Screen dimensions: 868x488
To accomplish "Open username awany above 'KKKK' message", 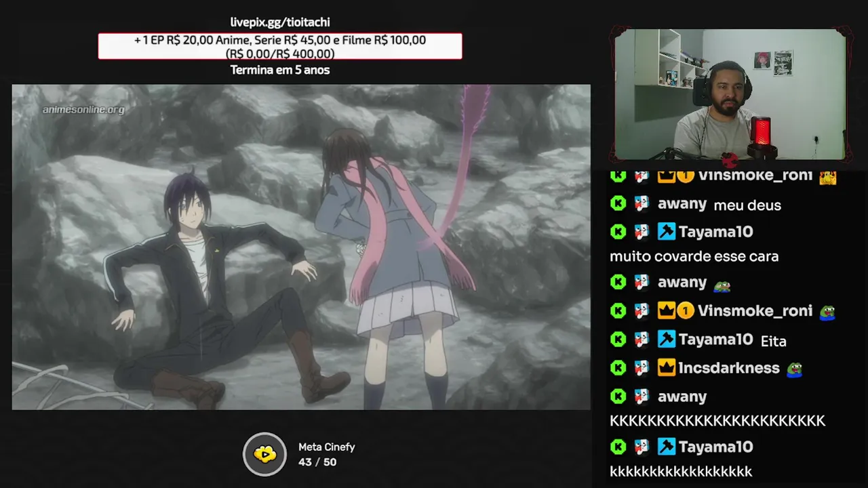I will click(682, 396).
